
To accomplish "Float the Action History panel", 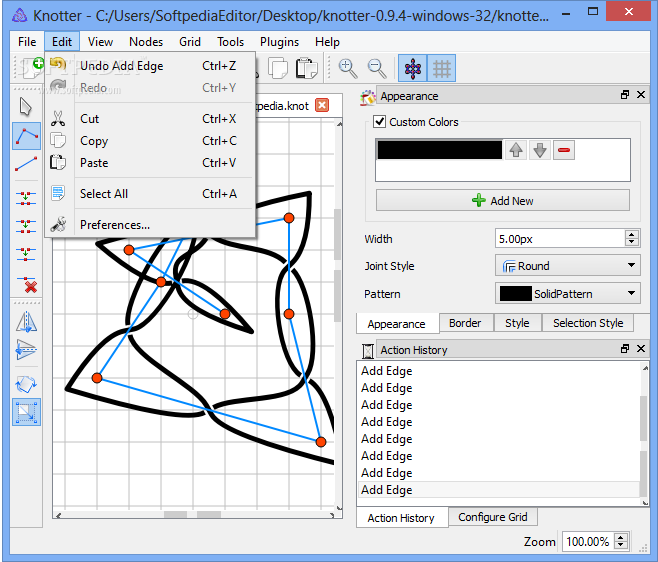I will pyautogui.click(x=625, y=348).
